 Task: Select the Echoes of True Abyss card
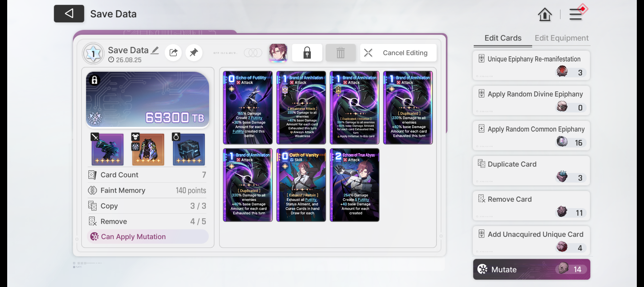(x=355, y=185)
